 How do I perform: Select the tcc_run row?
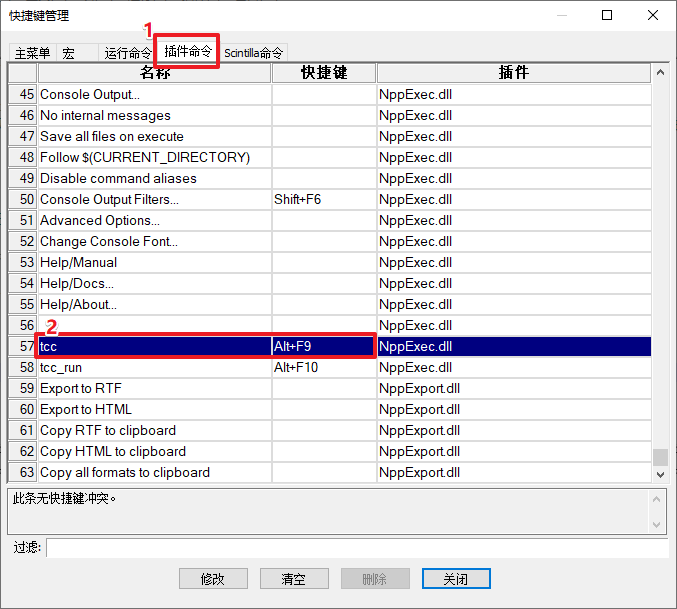(330, 368)
